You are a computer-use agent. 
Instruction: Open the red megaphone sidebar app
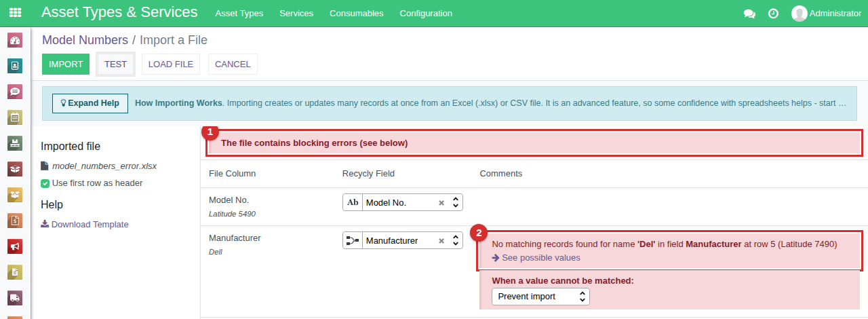[15, 246]
